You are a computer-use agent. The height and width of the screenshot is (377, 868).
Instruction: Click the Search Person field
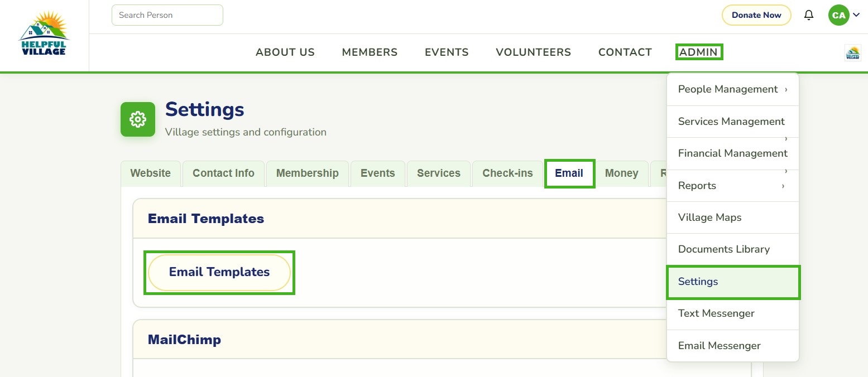(x=167, y=15)
